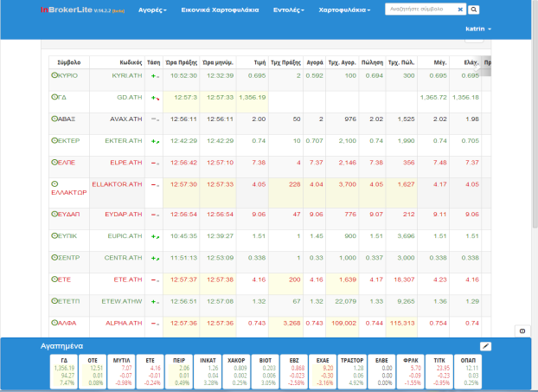
Task: Open the Αγορές dropdown menu
Action: (x=151, y=10)
